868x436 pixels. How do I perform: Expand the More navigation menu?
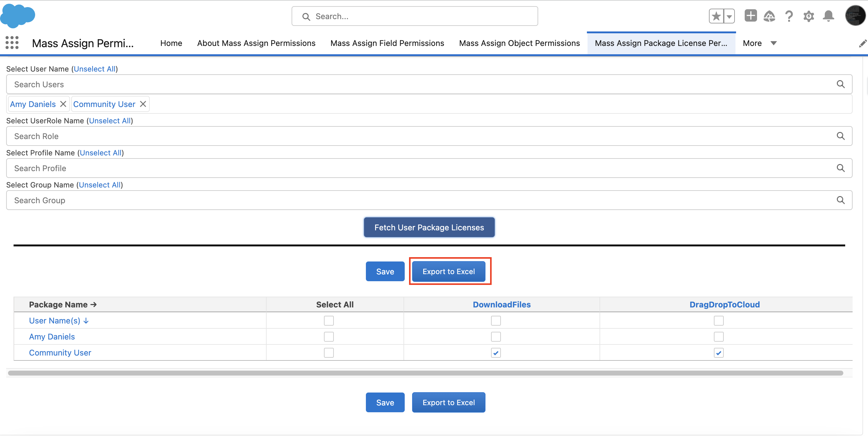tap(759, 43)
